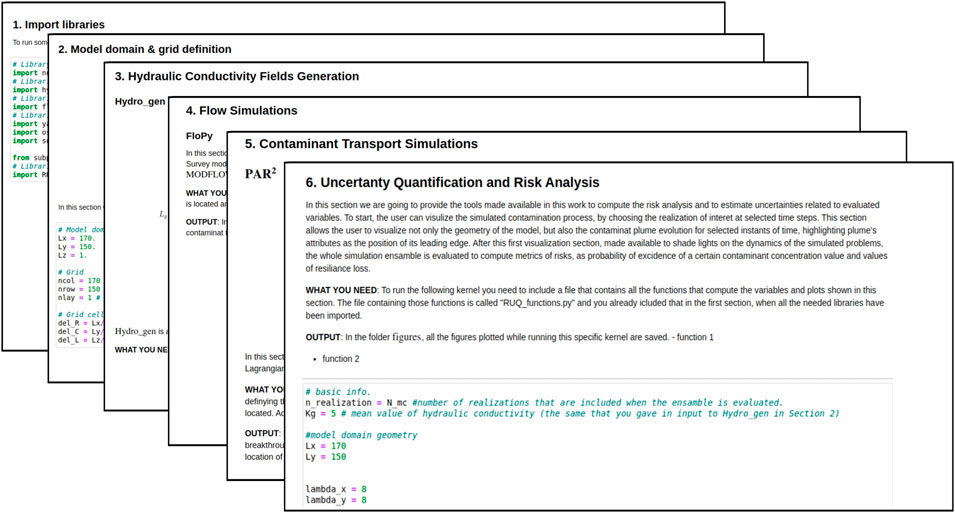Click 'Lx = 170.' line in panel 2 code
Image resolution: width=955 pixels, height=513 pixels.
click(76, 239)
